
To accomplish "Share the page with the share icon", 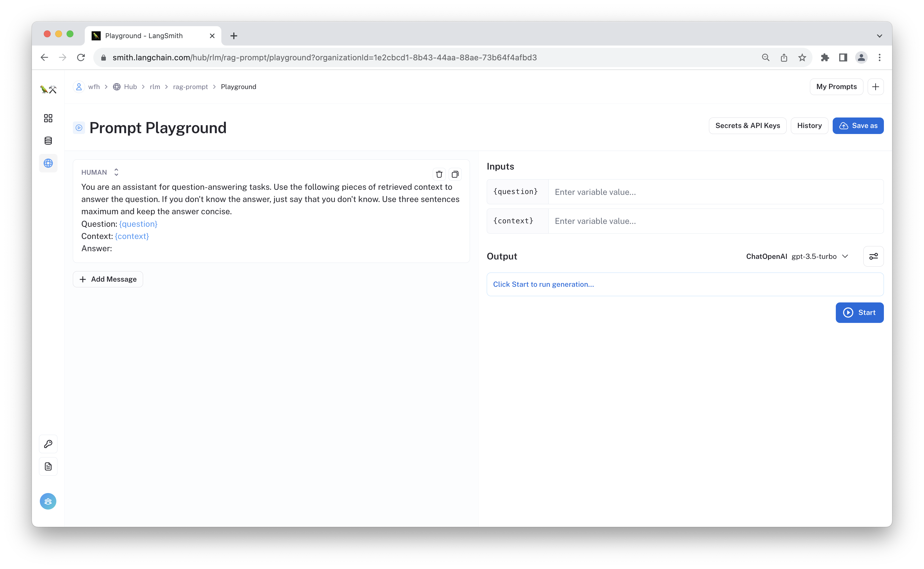I will coord(784,57).
